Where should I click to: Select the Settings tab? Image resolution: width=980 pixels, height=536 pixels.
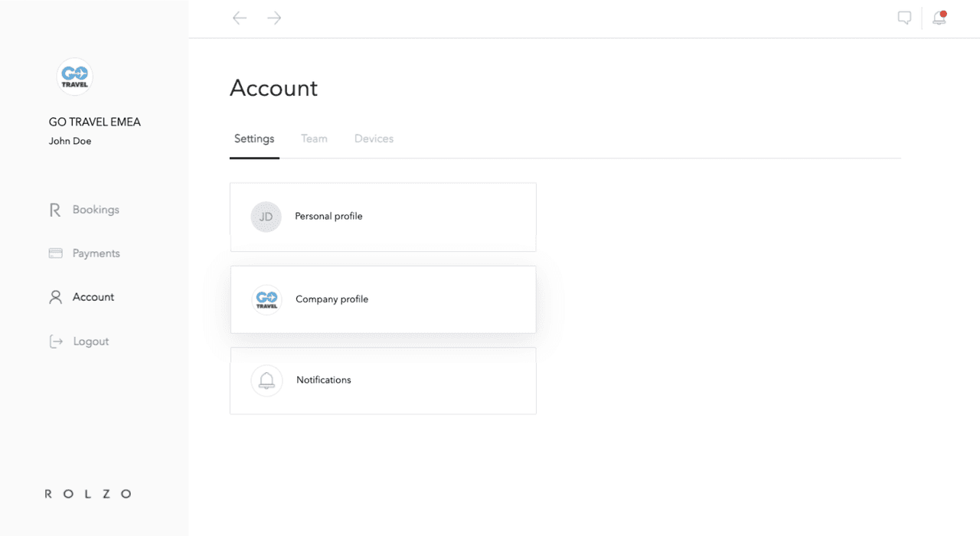point(254,139)
